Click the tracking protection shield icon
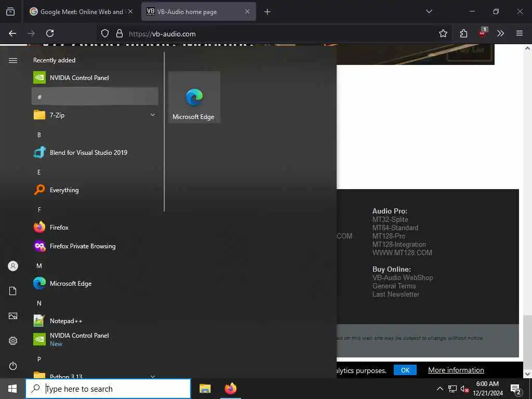 105,33
